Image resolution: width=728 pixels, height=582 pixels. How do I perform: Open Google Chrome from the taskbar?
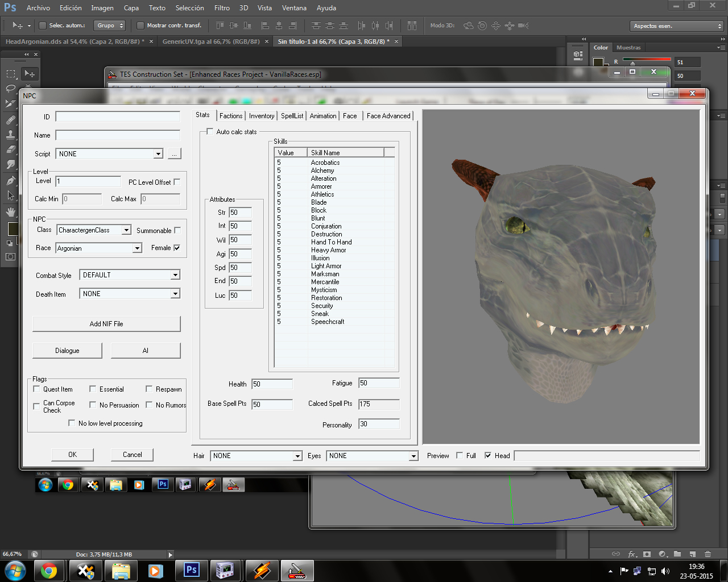click(x=49, y=570)
